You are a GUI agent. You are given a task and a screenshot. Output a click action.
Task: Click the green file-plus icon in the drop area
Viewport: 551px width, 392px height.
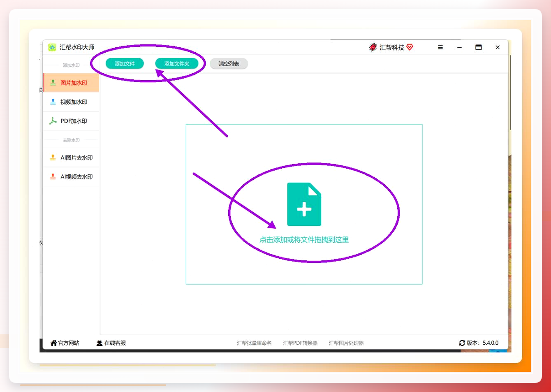click(304, 204)
